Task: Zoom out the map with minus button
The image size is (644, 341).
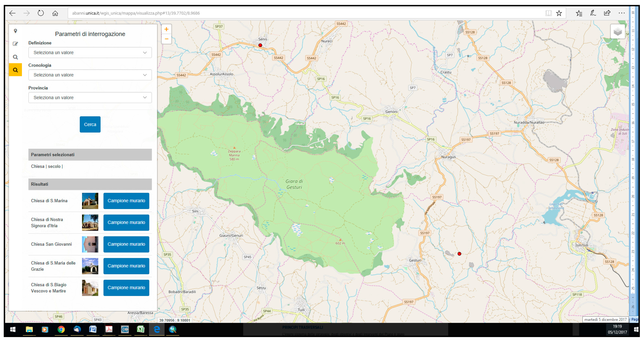Action: coord(166,39)
